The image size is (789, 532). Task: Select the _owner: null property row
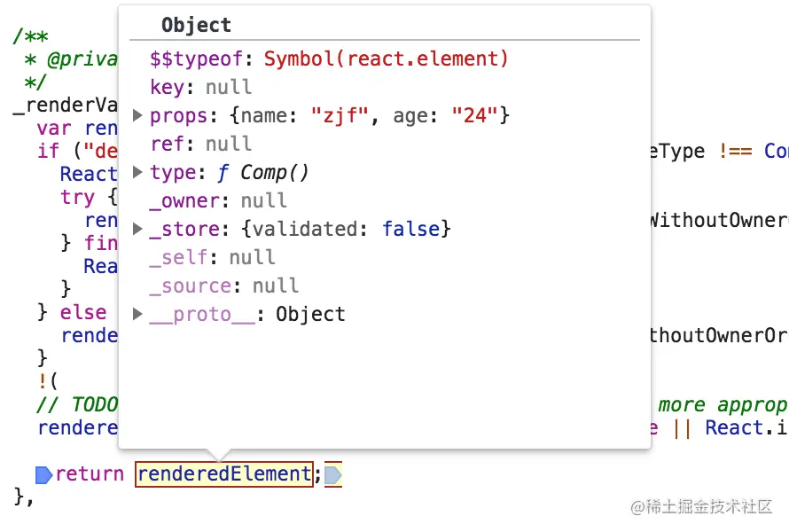pos(218,200)
